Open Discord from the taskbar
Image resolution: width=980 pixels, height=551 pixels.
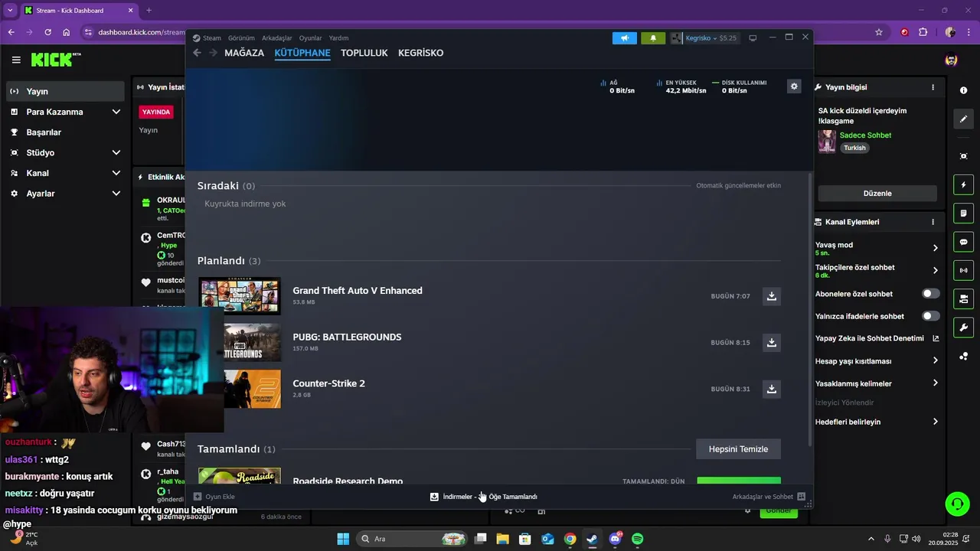[x=615, y=539]
